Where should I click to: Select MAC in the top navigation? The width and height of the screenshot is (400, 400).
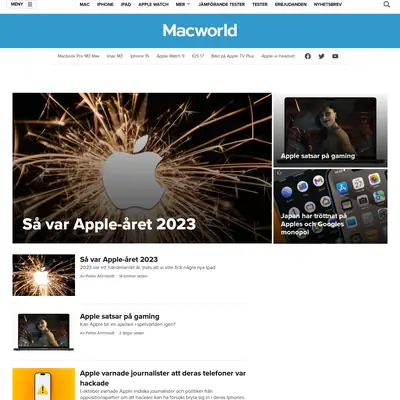click(x=85, y=4)
